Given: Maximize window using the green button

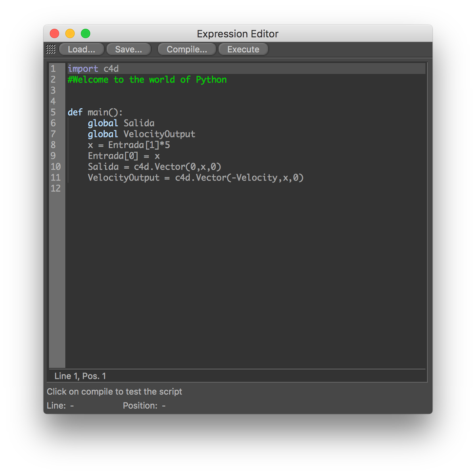Looking at the screenshot, I should (86, 34).
